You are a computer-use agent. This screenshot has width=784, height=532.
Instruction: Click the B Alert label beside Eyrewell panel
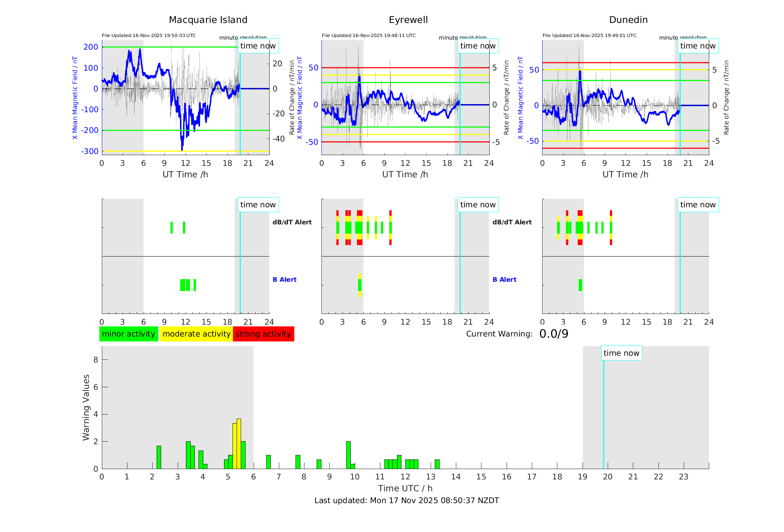tap(504, 280)
